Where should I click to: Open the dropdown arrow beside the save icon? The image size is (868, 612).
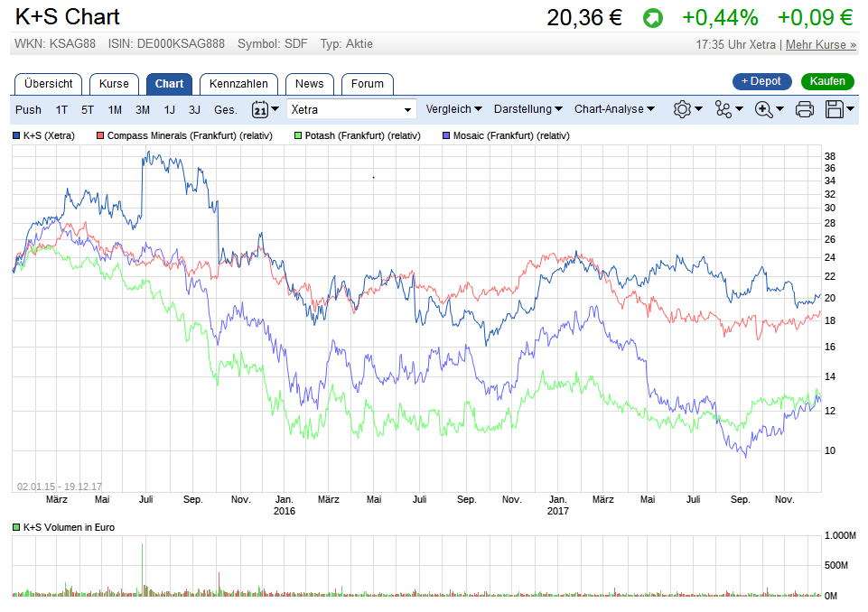(851, 109)
